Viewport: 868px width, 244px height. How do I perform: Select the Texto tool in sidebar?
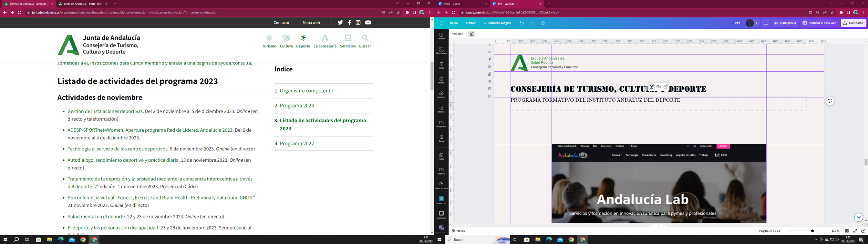point(441,65)
